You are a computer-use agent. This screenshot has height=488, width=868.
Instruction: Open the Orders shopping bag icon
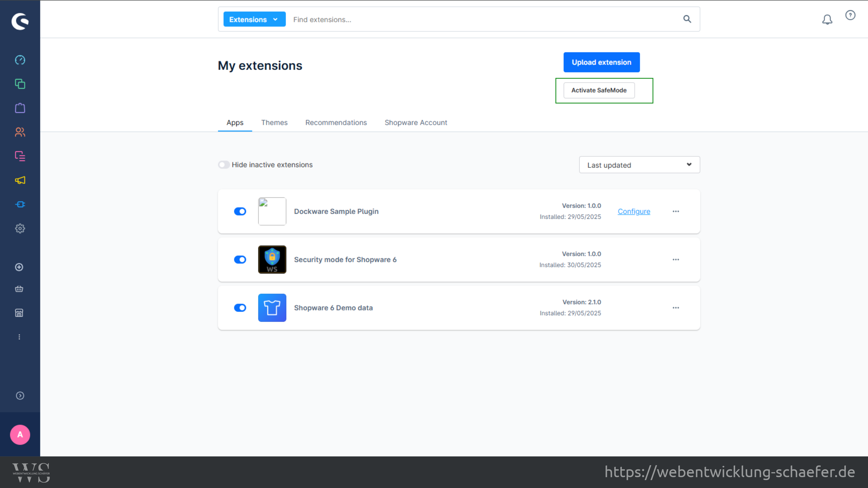pos(20,108)
